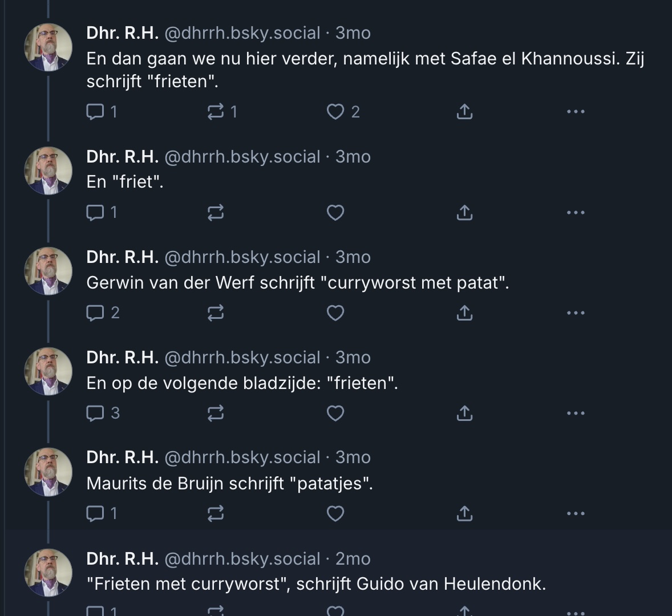672x616 pixels.
Task: Open Dhr. R.H. profile from Guido van Heulendonk post
Action: 122,559
